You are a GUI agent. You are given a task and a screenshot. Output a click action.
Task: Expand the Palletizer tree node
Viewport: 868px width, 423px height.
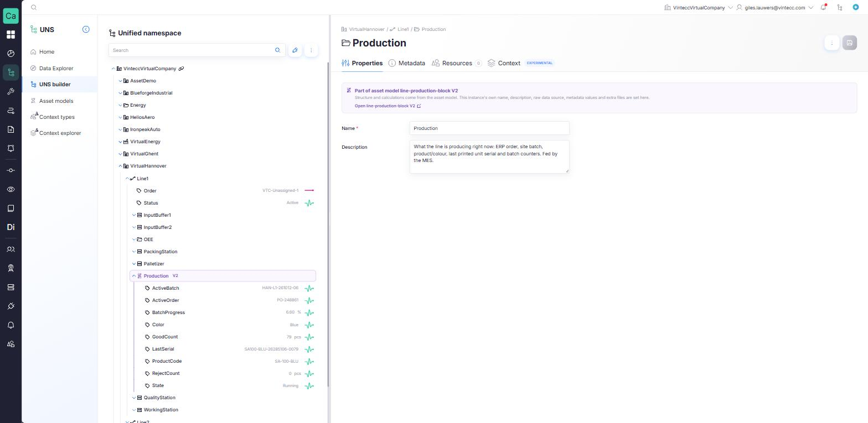coord(134,264)
